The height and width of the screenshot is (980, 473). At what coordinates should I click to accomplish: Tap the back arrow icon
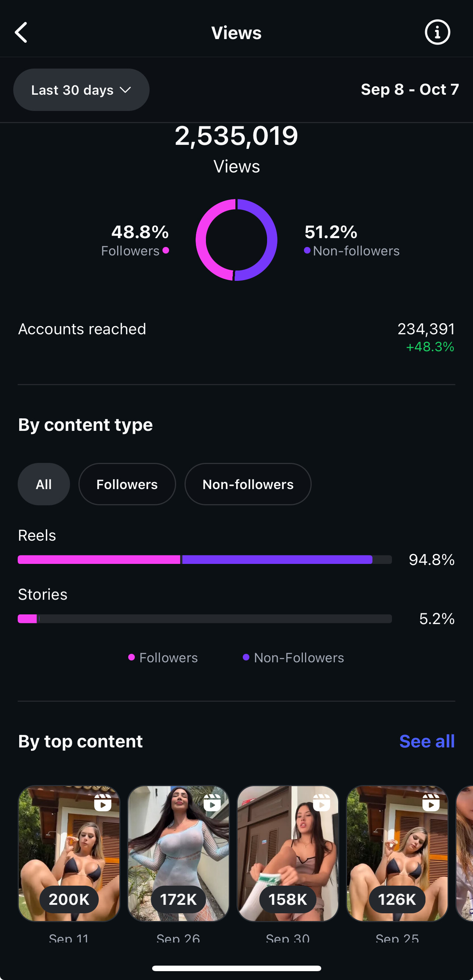(22, 33)
